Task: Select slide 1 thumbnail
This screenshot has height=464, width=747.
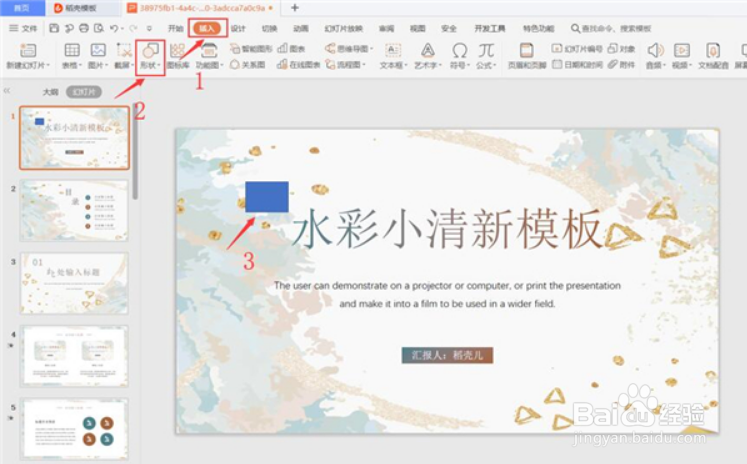Action: [x=74, y=138]
